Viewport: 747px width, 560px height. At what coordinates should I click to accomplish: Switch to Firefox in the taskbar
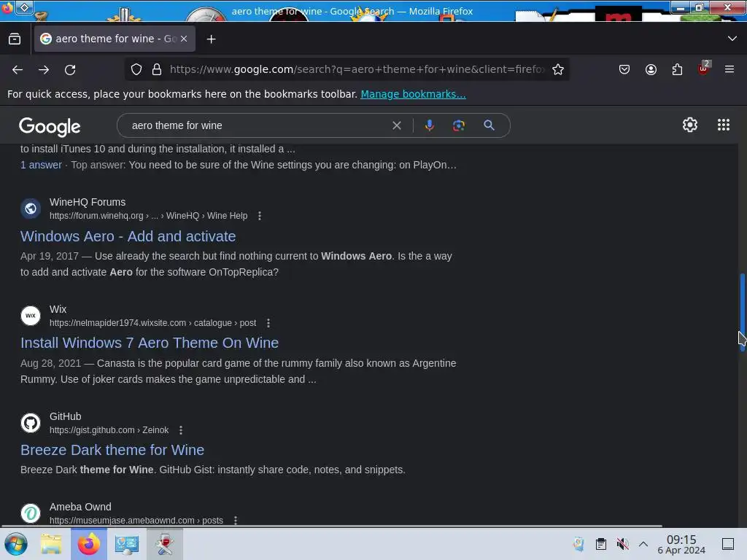(89, 544)
